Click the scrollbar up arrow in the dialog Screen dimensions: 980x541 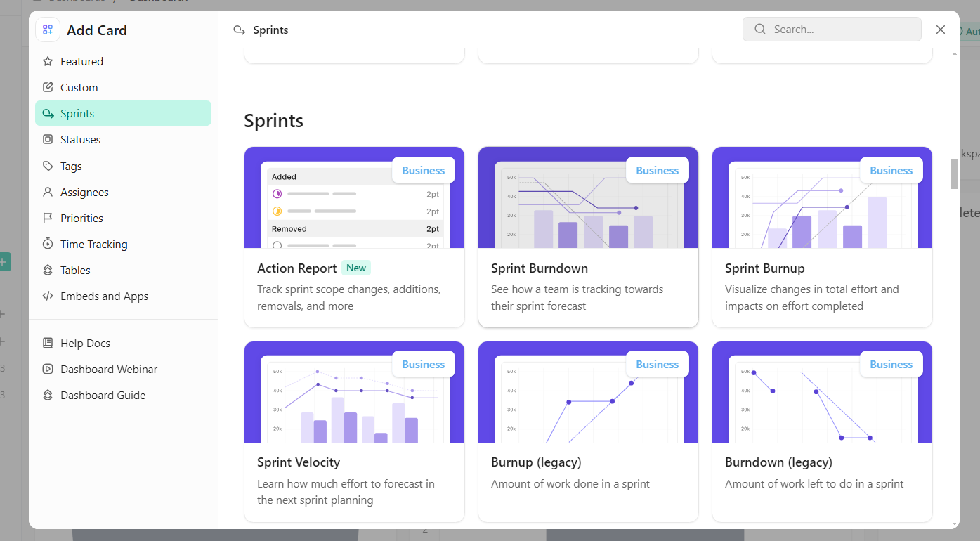tap(955, 53)
